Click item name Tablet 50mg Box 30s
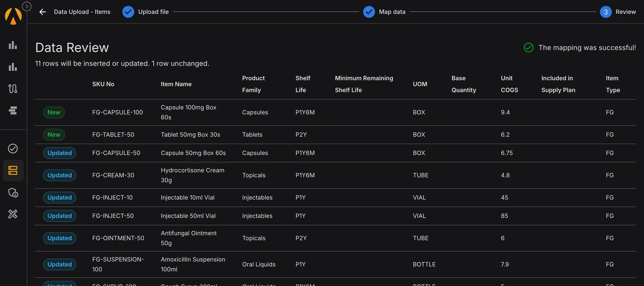The width and height of the screenshot is (644, 286). (190, 135)
